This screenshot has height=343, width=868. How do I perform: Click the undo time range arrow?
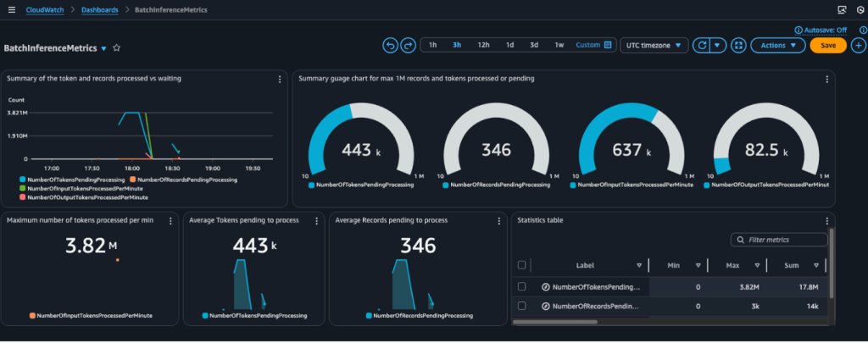(391, 45)
